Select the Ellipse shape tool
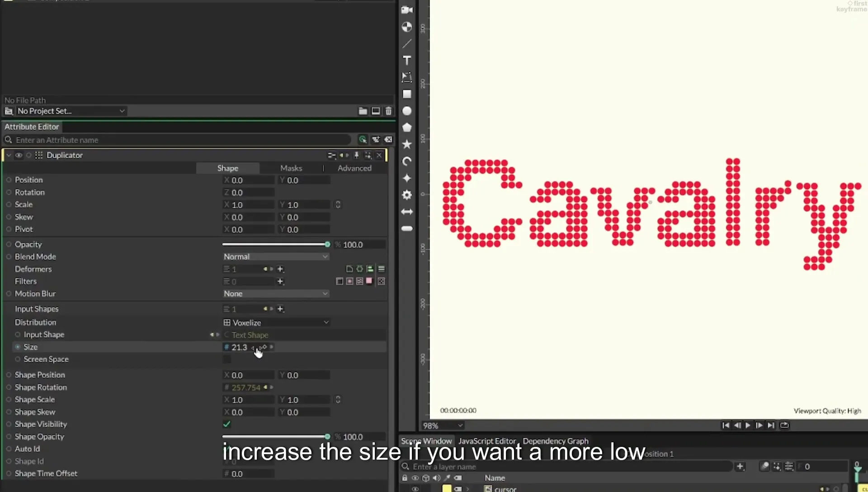868x492 pixels. pyautogui.click(x=407, y=111)
